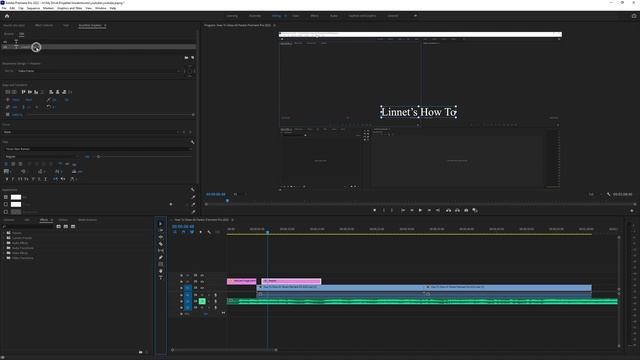Select the Track Select Forward tool
The height and width of the screenshot is (360, 640).
pos(160,231)
